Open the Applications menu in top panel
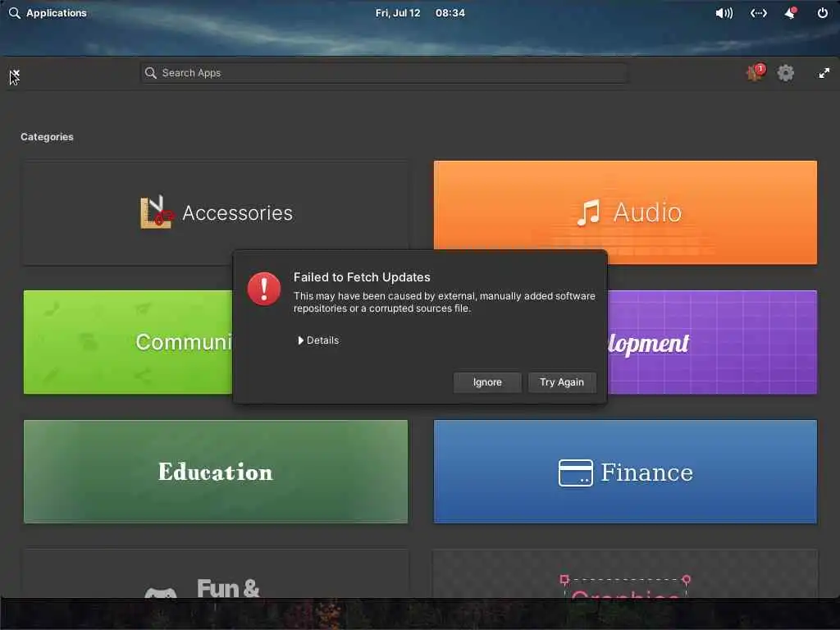The height and width of the screenshot is (630, 840). [48, 13]
